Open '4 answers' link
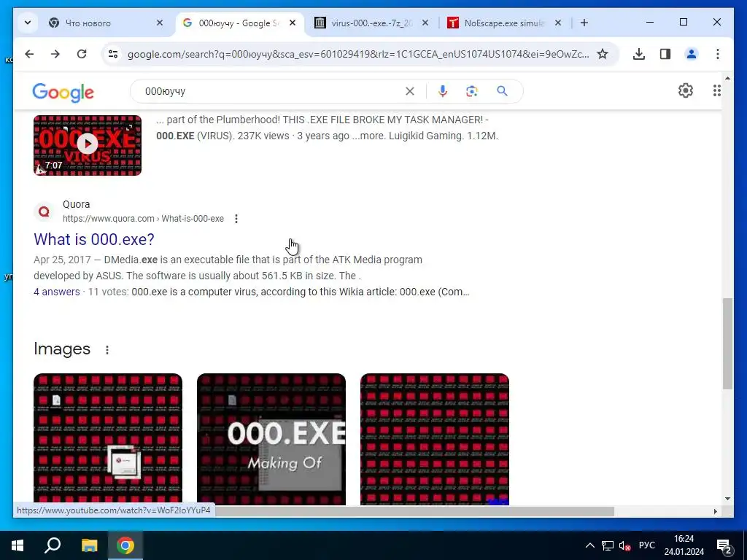Image resolution: width=747 pixels, height=560 pixels. point(57,292)
